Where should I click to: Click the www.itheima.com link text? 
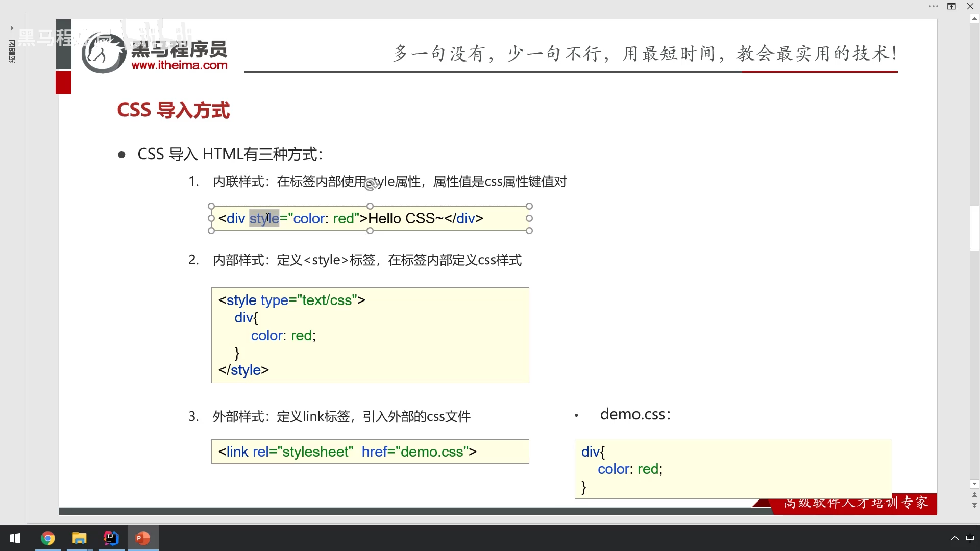pyautogui.click(x=179, y=65)
